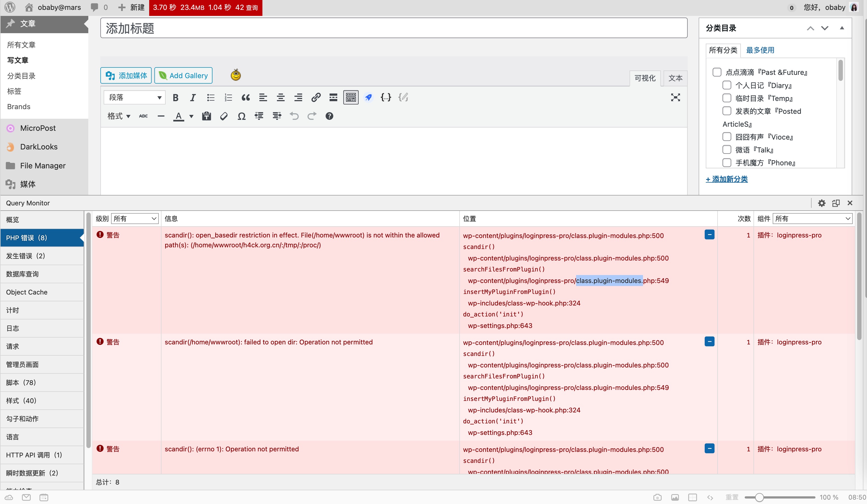Open 数据库查询 panel in Query Monitor

tap(22, 274)
